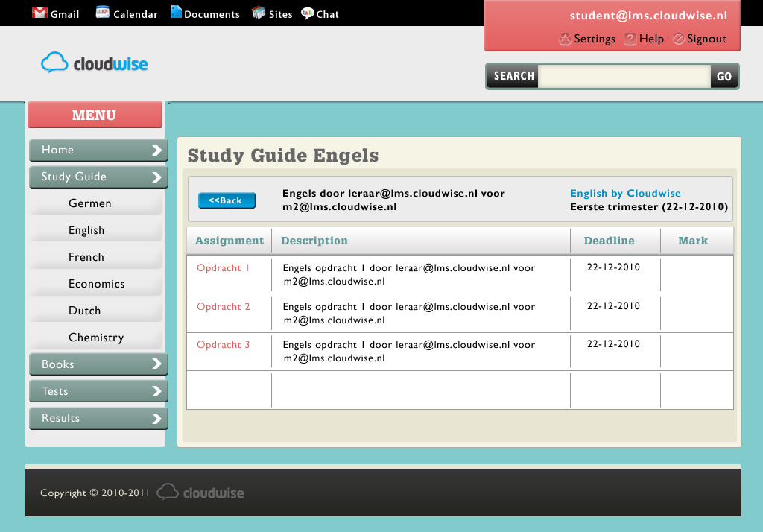Open the Calendar icon in top bar

tap(103, 12)
